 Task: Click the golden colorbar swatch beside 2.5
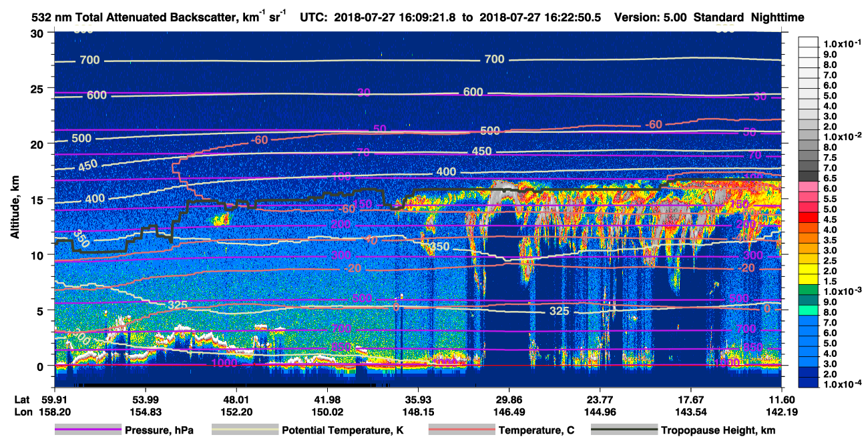coord(809,260)
